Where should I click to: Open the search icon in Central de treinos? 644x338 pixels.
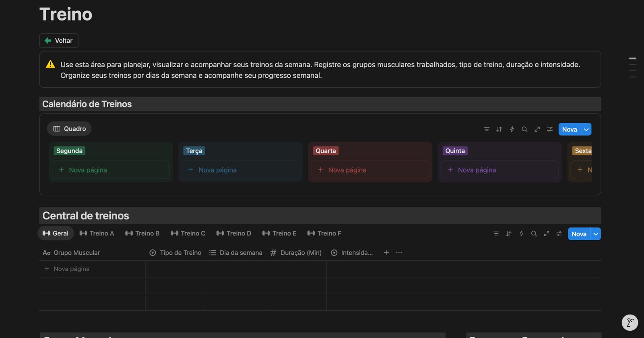[x=534, y=234]
